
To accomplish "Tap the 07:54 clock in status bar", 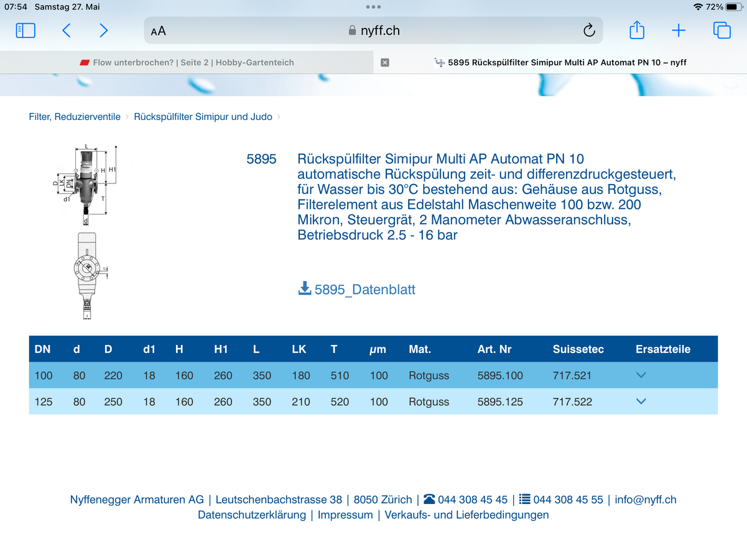I will [x=16, y=7].
